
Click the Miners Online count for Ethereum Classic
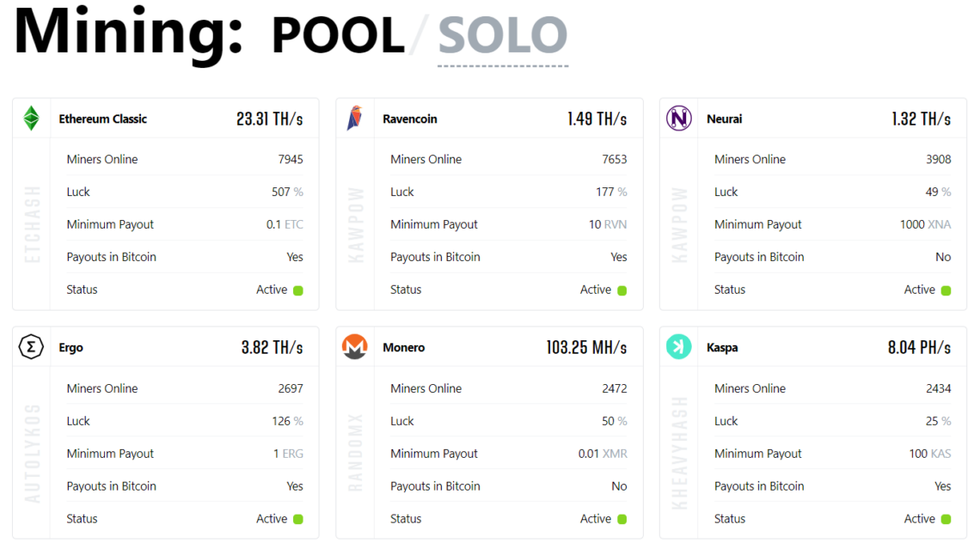click(x=291, y=159)
